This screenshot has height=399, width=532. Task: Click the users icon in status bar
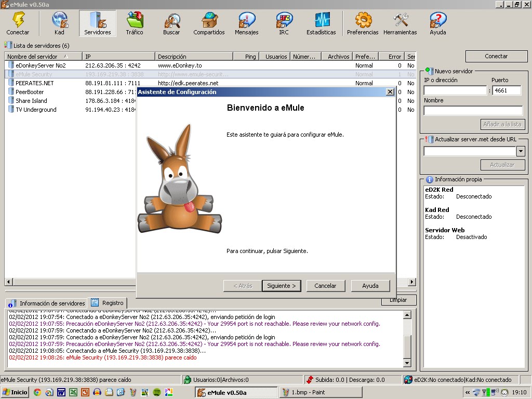(x=187, y=380)
